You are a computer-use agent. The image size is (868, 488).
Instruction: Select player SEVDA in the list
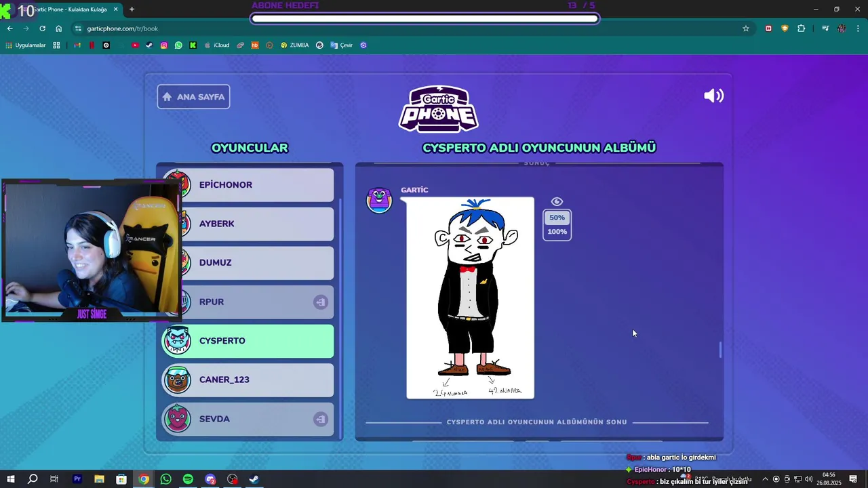click(248, 419)
